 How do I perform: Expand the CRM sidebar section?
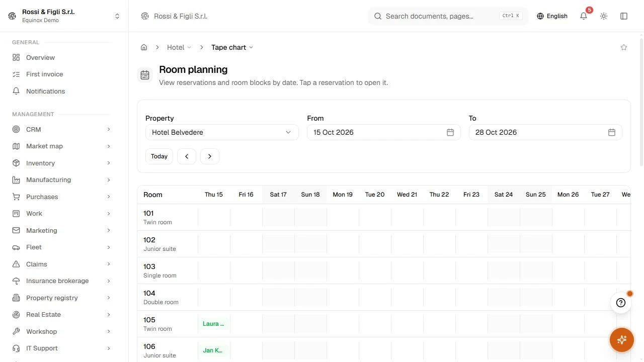point(62,129)
